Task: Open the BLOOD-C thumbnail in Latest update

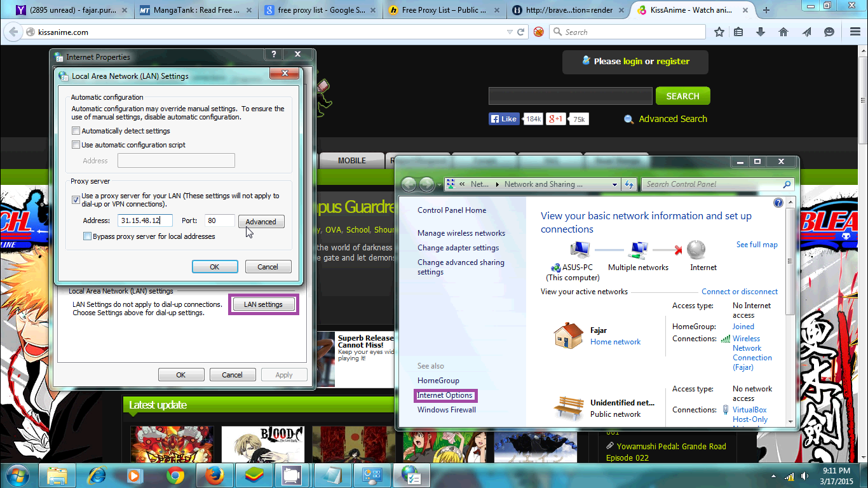Action: coord(263,445)
